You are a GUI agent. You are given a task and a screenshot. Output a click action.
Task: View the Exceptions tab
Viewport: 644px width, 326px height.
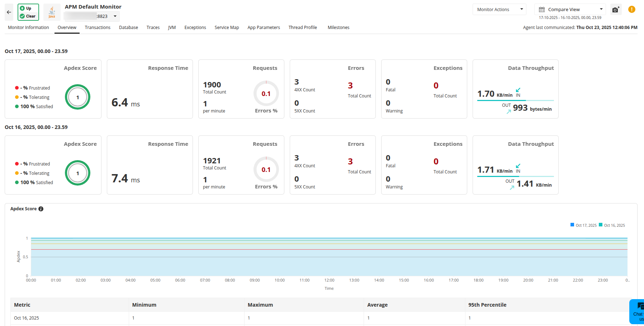click(x=195, y=28)
